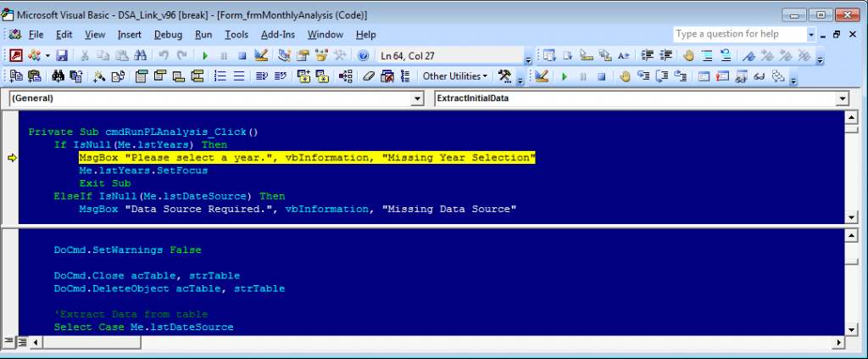Click the Uncomment Block icon
The image size is (868, 359).
[726, 55]
